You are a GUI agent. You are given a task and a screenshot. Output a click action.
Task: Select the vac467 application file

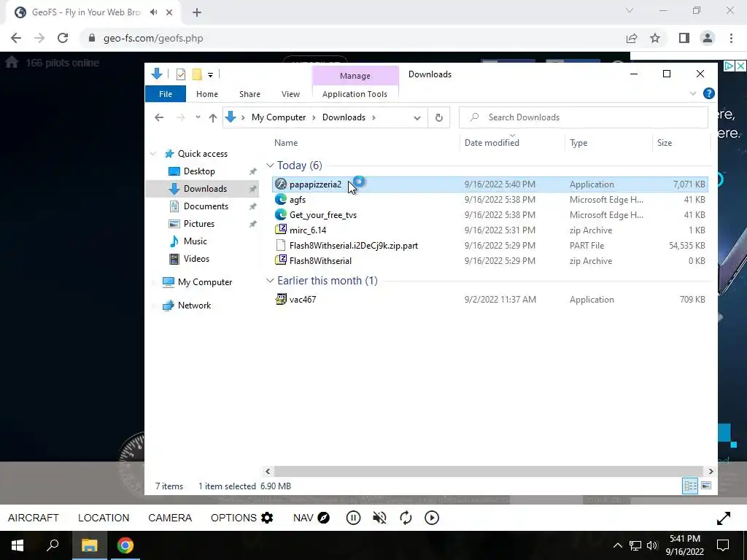coord(490,300)
